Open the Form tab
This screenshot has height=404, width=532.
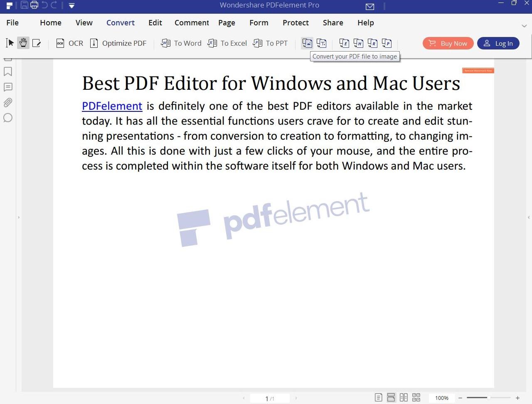[259, 23]
